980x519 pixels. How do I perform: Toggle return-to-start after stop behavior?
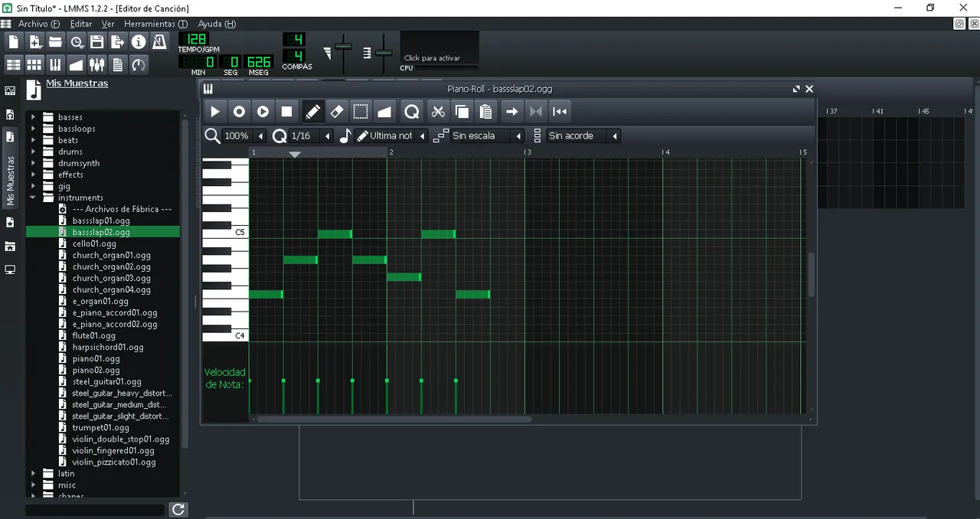[x=560, y=112]
